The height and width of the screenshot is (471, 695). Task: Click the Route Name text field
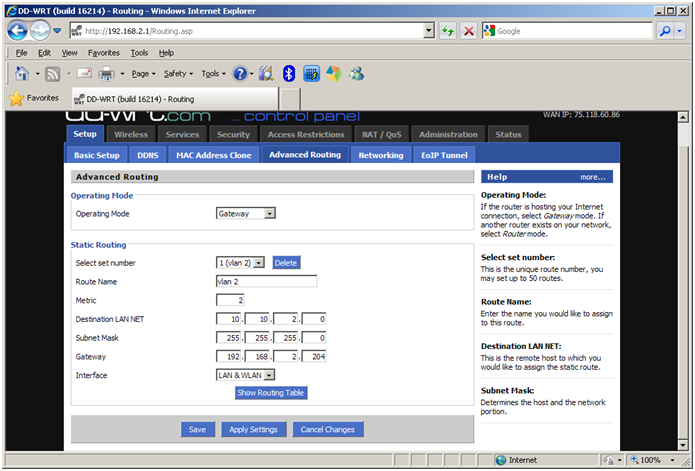pyautogui.click(x=266, y=281)
